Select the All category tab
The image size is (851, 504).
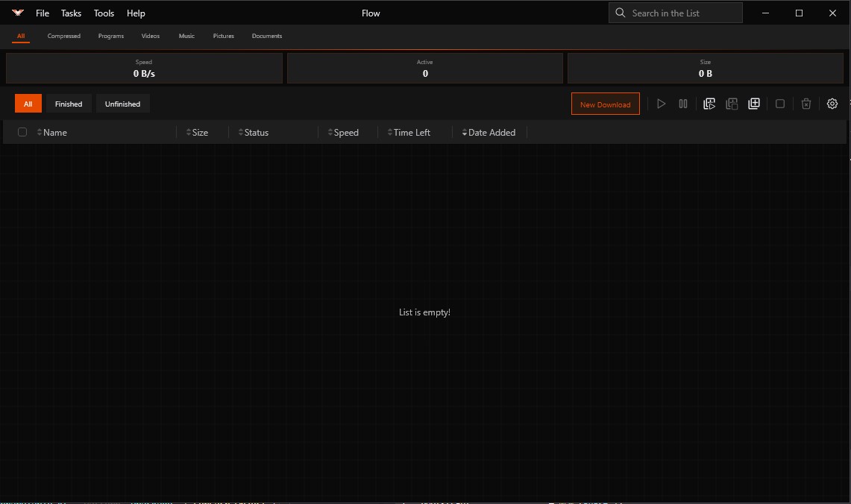(x=21, y=36)
